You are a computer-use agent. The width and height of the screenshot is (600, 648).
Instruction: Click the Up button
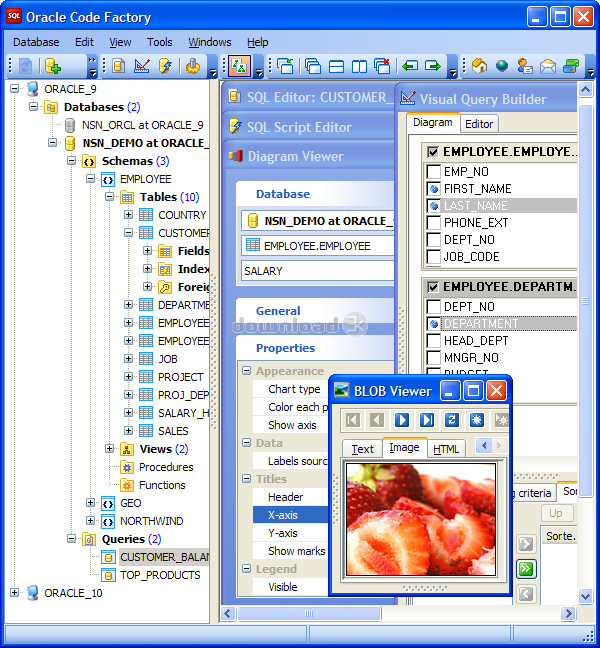(557, 513)
